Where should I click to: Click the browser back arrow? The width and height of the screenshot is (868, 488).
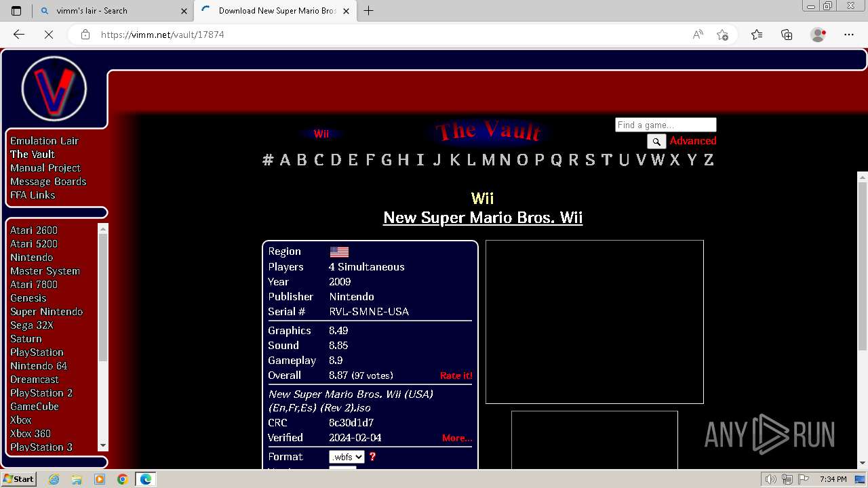[x=19, y=35]
